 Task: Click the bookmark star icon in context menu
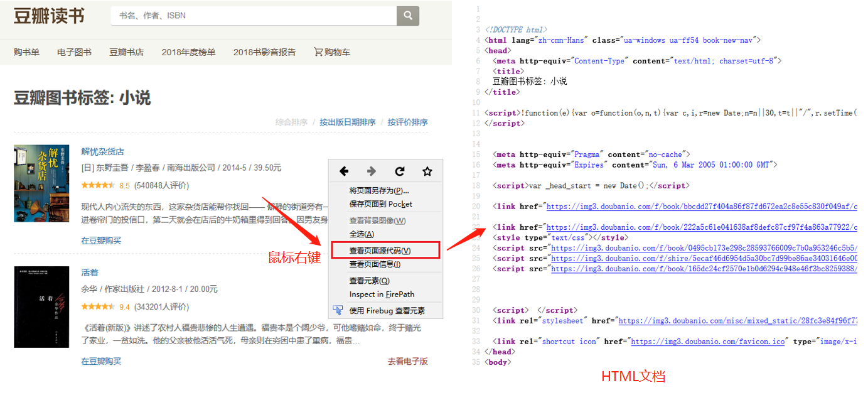pos(427,171)
